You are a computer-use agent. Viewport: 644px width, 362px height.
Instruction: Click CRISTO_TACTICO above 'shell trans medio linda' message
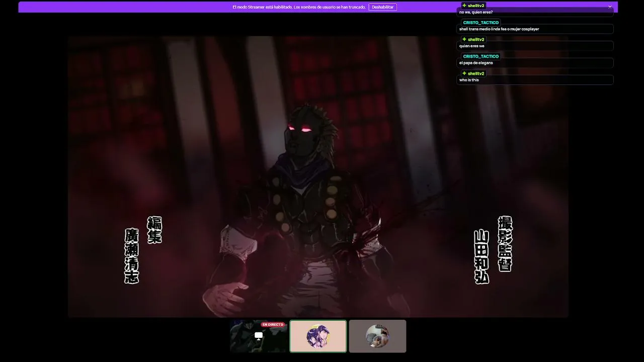click(481, 23)
